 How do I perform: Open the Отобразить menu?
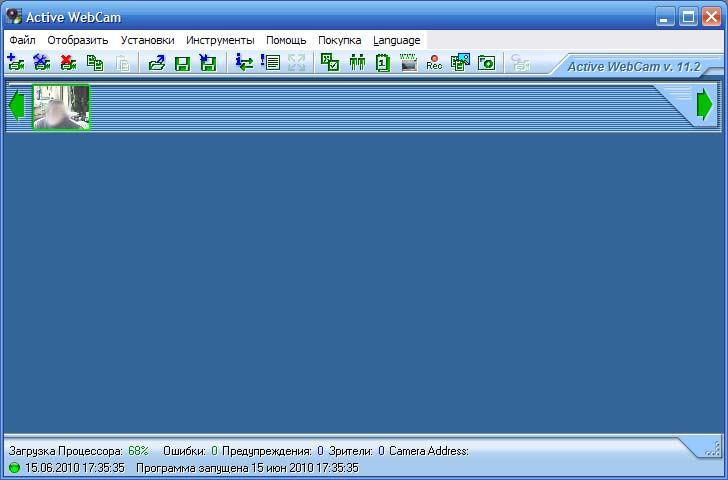click(78, 40)
